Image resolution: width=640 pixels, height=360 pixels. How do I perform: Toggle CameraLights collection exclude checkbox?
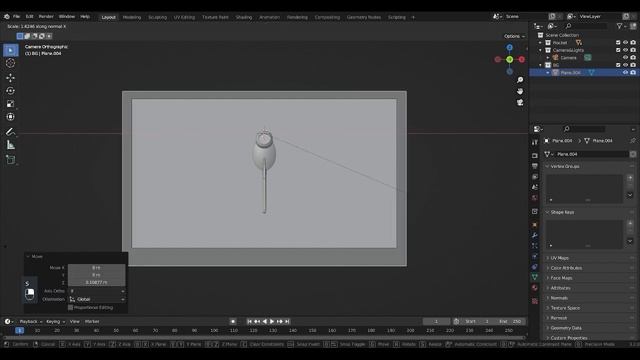(618, 50)
